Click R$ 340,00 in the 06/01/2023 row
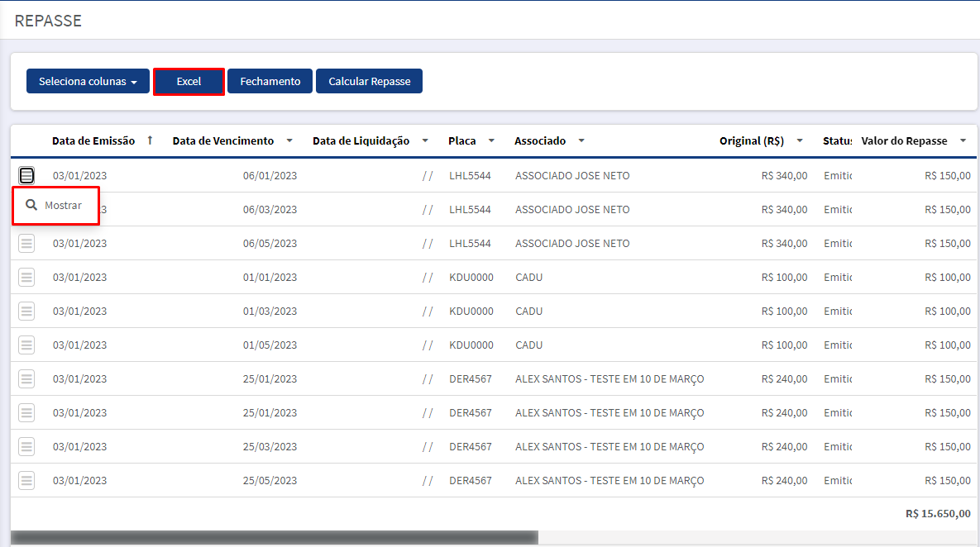Screen dimensions: 980x547 (x=784, y=176)
